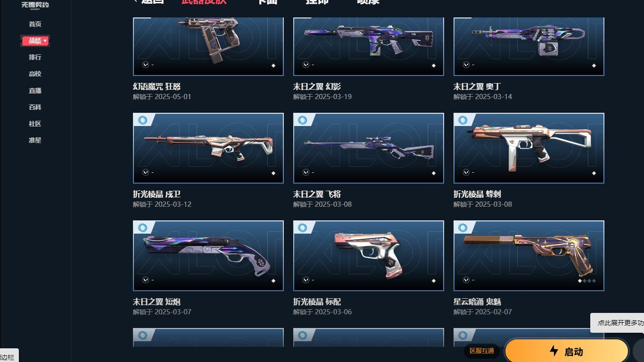Open 社区 from the sidebar

coord(35,124)
